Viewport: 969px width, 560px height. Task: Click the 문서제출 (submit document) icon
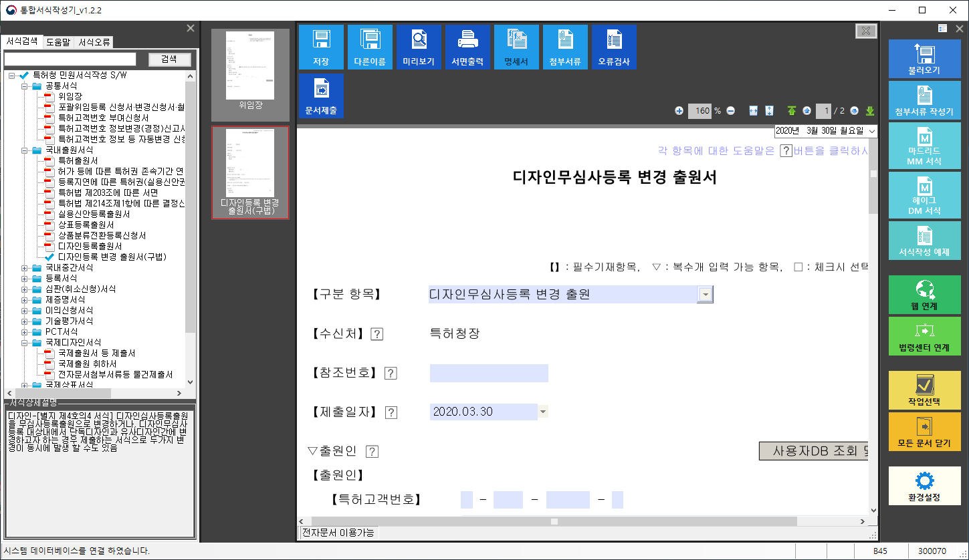[x=321, y=96]
